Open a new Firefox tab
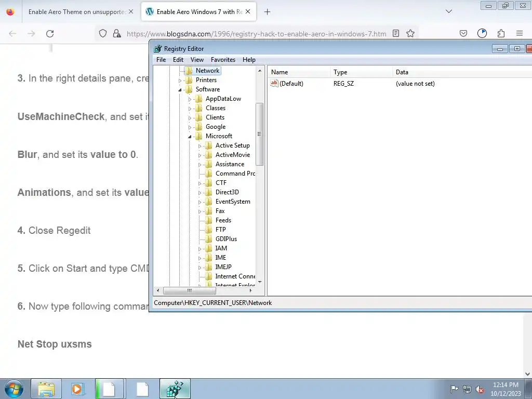532x399 pixels. pos(268,12)
